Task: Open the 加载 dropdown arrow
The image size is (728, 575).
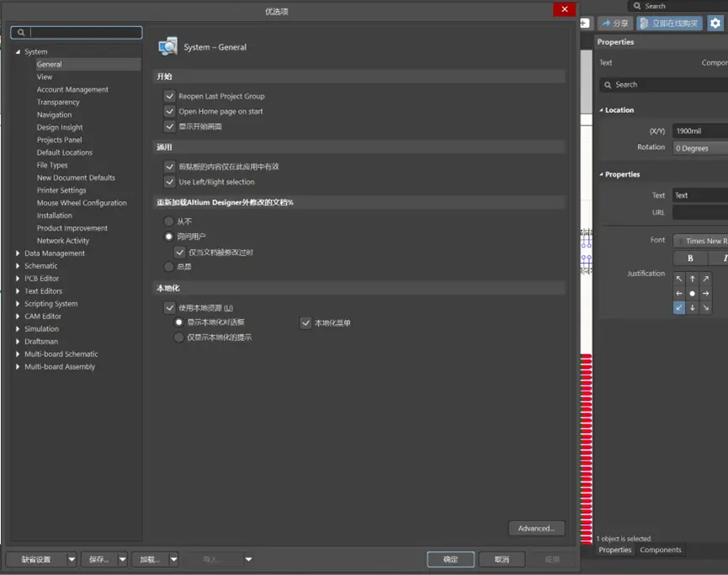Action: [x=173, y=559]
